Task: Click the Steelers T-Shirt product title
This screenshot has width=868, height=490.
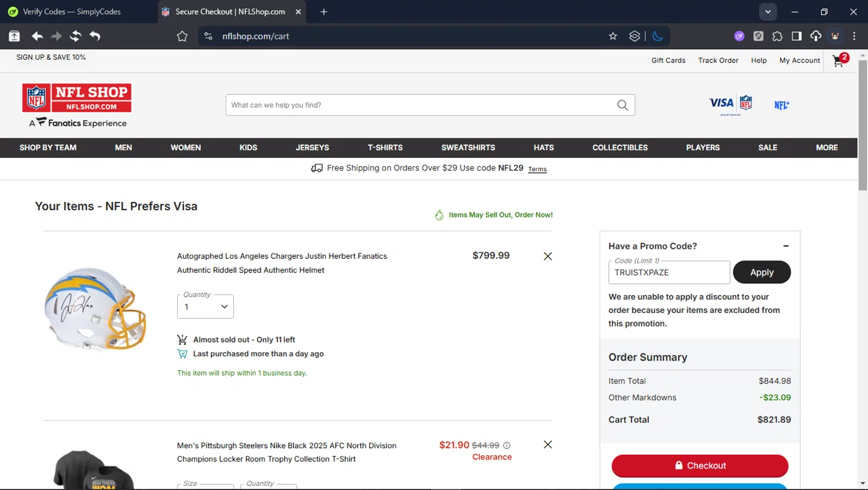Action: tap(286, 452)
